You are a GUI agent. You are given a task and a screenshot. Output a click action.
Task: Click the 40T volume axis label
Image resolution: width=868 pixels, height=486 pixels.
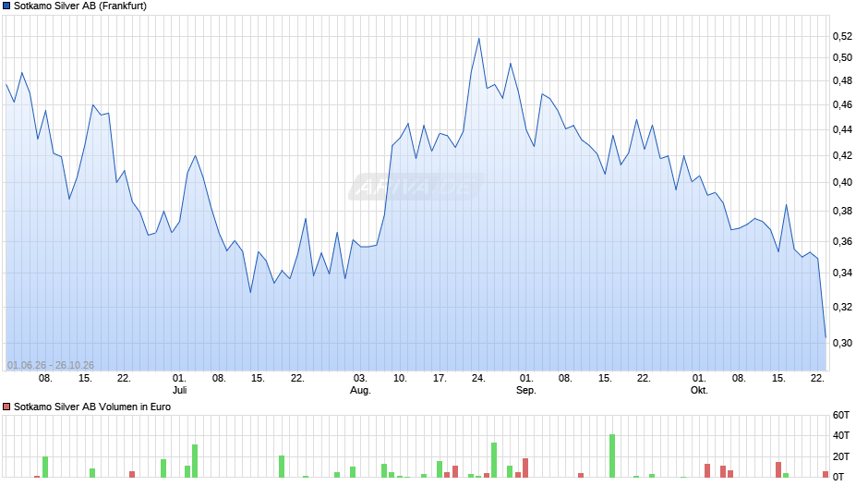point(841,435)
